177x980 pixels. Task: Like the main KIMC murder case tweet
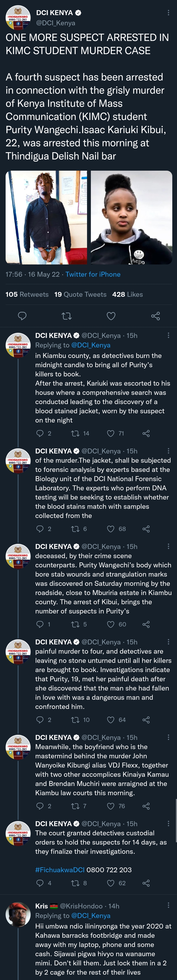[x=111, y=316]
